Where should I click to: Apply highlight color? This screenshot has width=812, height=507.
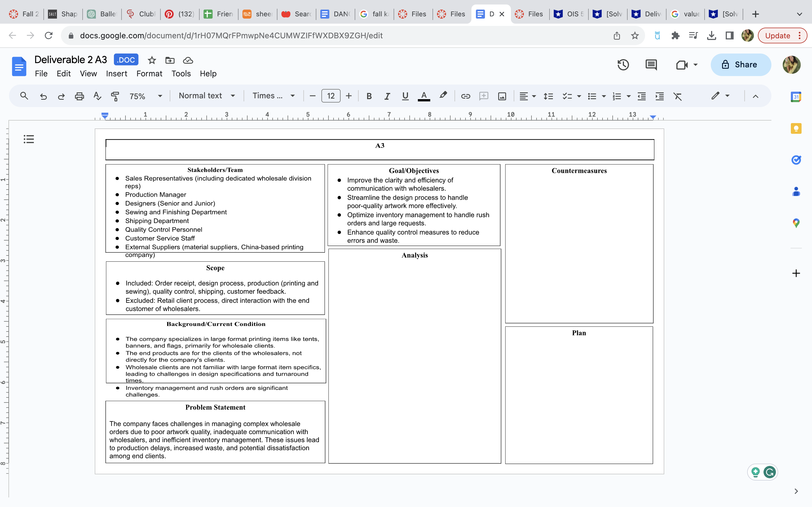(x=443, y=96)
